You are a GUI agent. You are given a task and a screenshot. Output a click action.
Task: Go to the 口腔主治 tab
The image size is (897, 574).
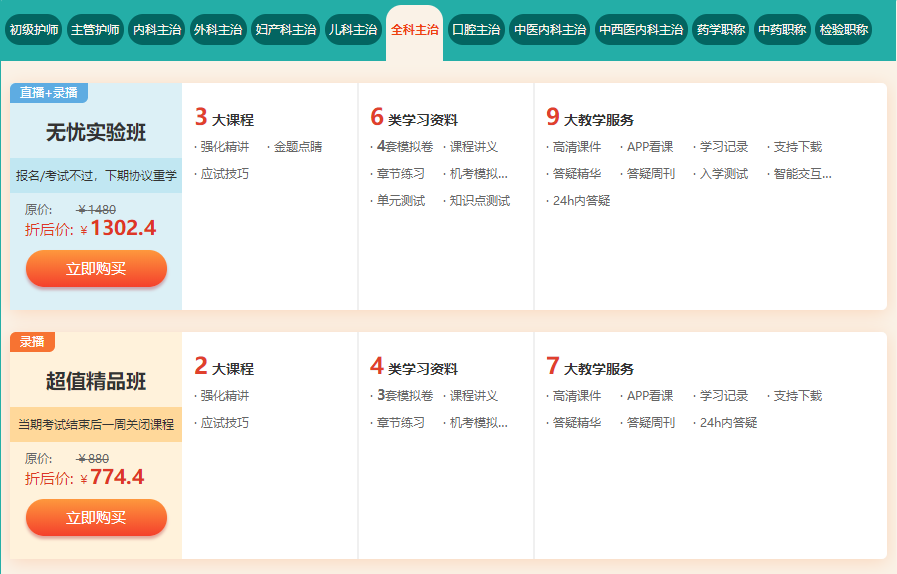coord(476,30)
